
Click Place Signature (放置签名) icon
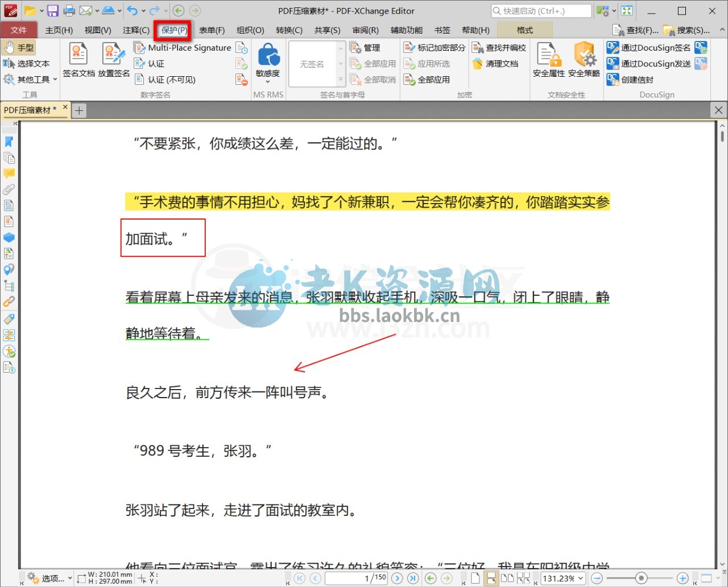click(x=114, y=60)
